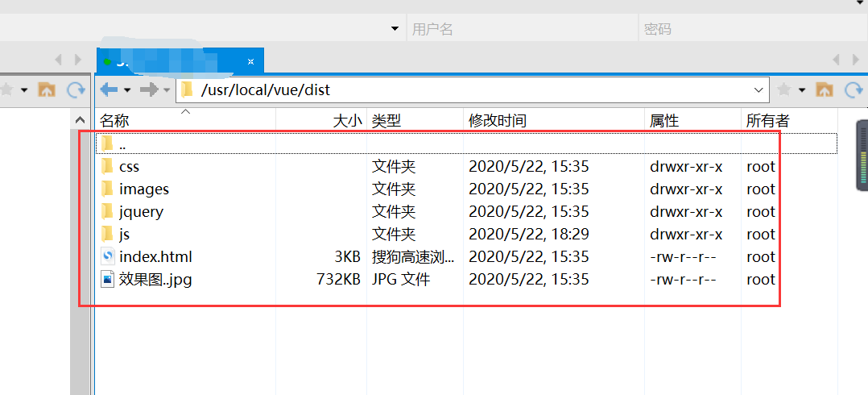
Task: Refresh the local pane listing
Action: click(76, 89)
